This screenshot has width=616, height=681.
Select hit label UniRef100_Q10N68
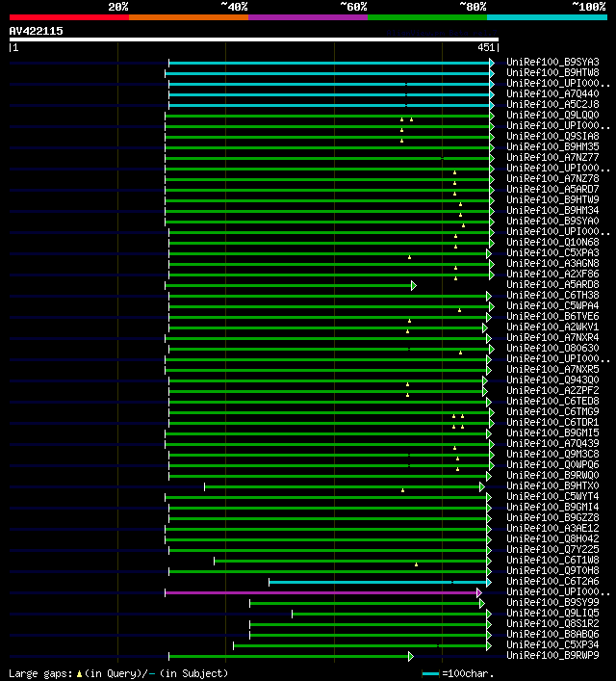tap(552, 243)
